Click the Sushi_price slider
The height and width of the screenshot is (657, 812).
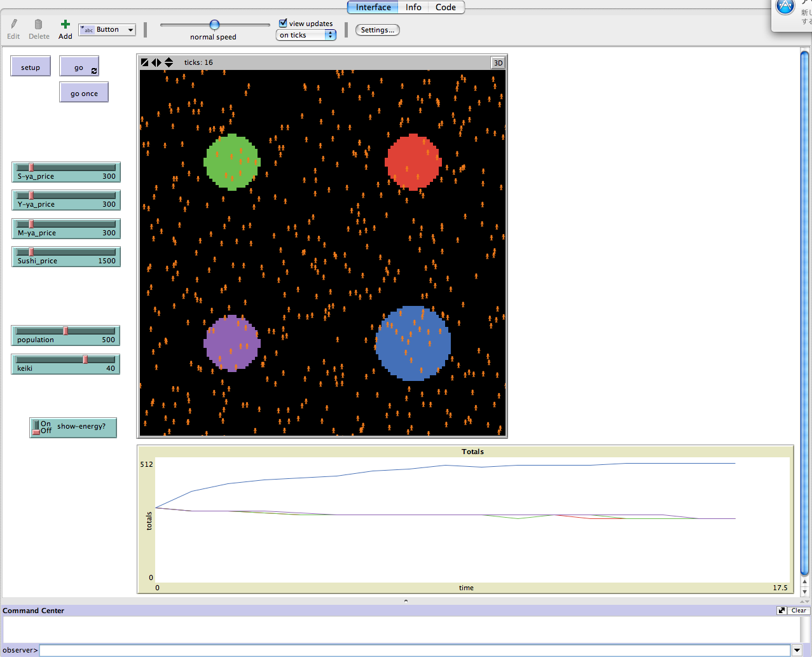pyautogui.click(x=66, y=257)
